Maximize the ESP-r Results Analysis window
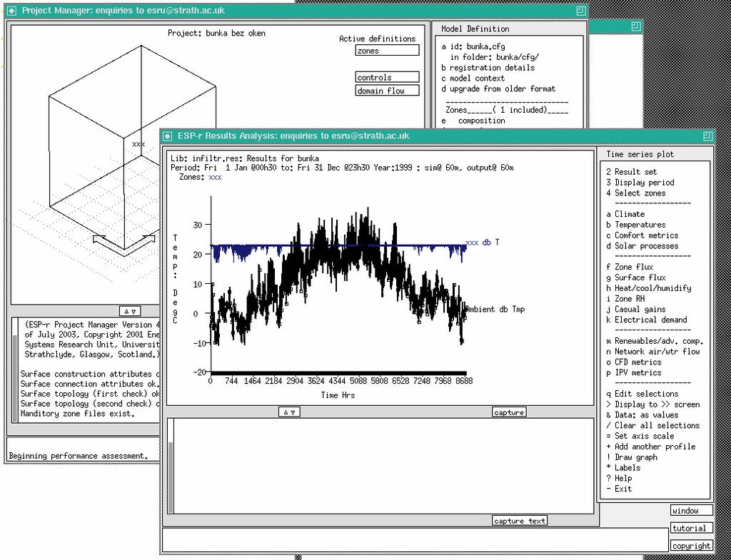 pos(707,136)
